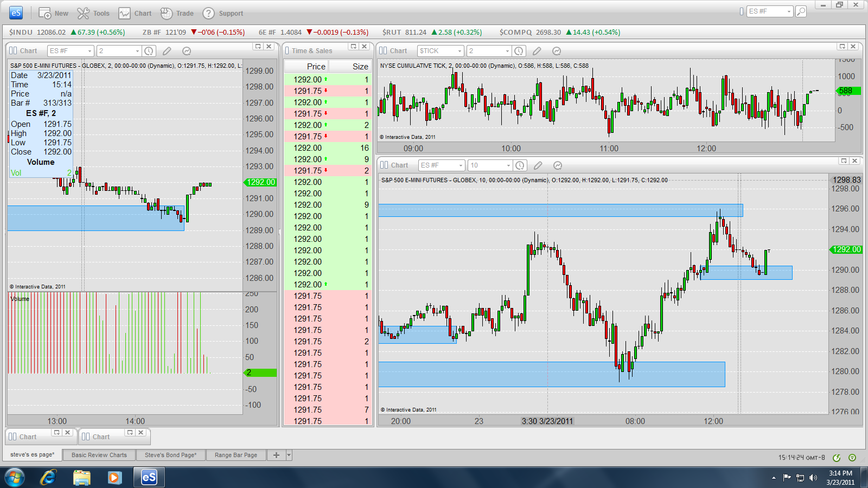This screenshot has width=868, height=488.
Task: Click the 1291.75 trade row with size 7
Action: tap(328, 410)
